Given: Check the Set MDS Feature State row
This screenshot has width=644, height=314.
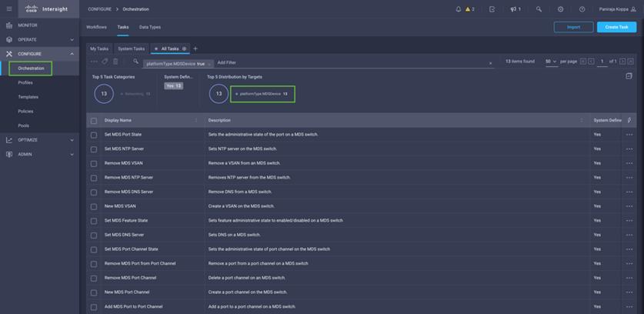Looking at the screenshot, I should [x=94, y=221].
